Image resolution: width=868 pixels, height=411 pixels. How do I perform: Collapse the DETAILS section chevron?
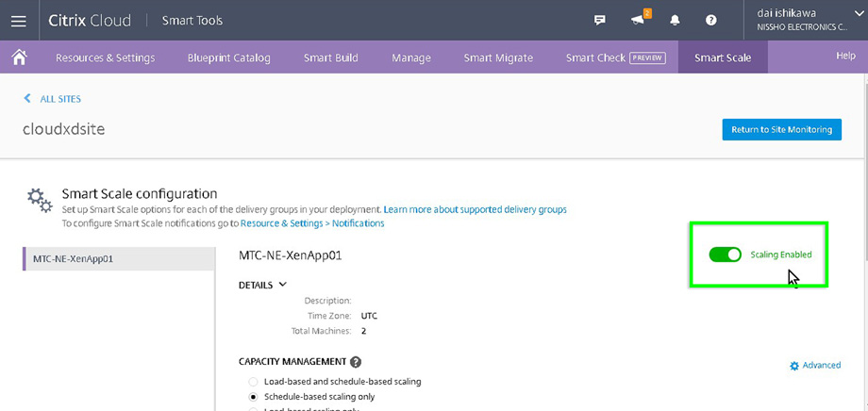(x=283, y=285)
